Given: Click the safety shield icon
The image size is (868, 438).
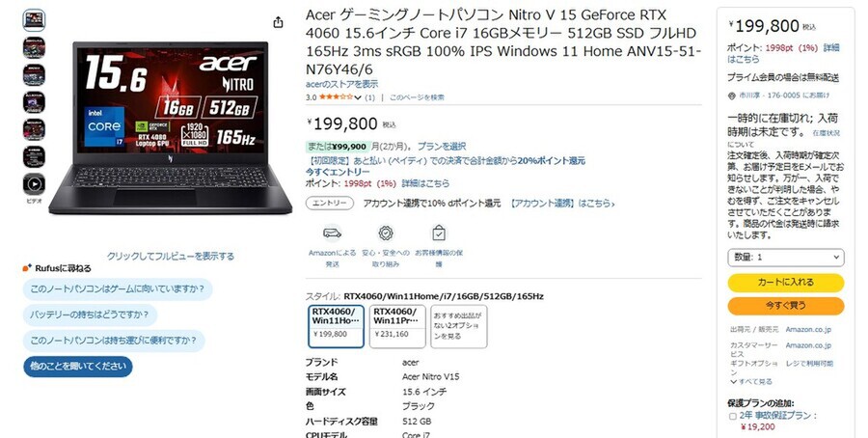Looking at the screenshot, I should tap(386, 233).
